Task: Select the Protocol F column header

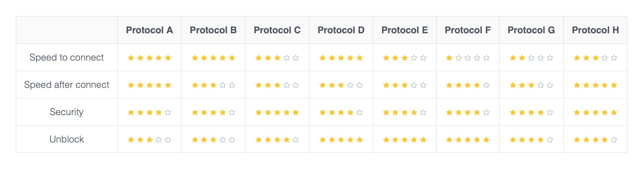Action: [468, 30]
